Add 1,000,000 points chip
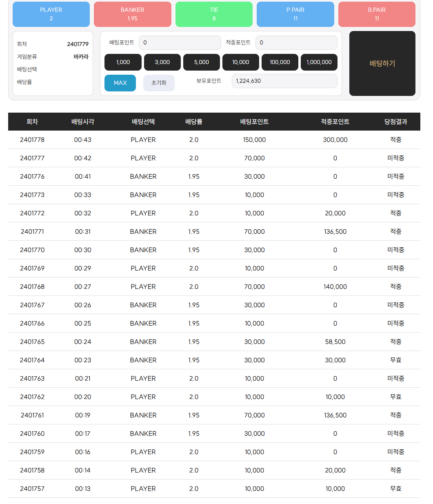The image size is (433, 504). tap(319, 62)
